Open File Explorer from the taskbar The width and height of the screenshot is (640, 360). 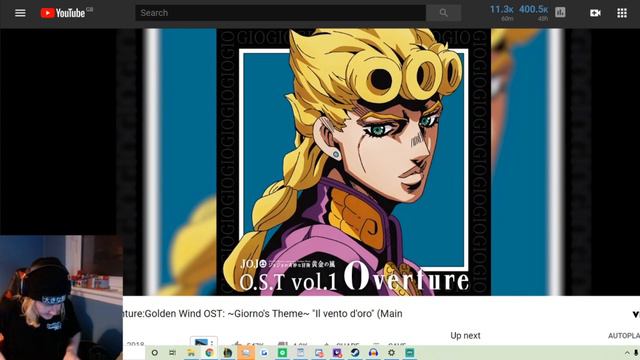(191, 353)
